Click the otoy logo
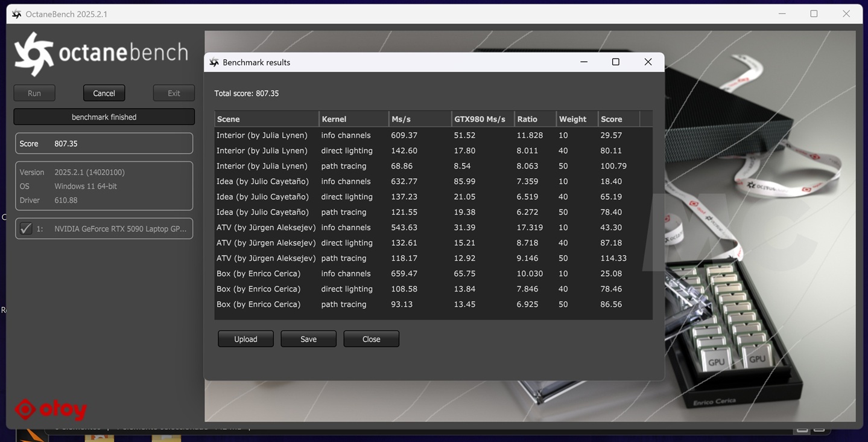This screenshot has height=442, width=868. click(x=51, y=409)
